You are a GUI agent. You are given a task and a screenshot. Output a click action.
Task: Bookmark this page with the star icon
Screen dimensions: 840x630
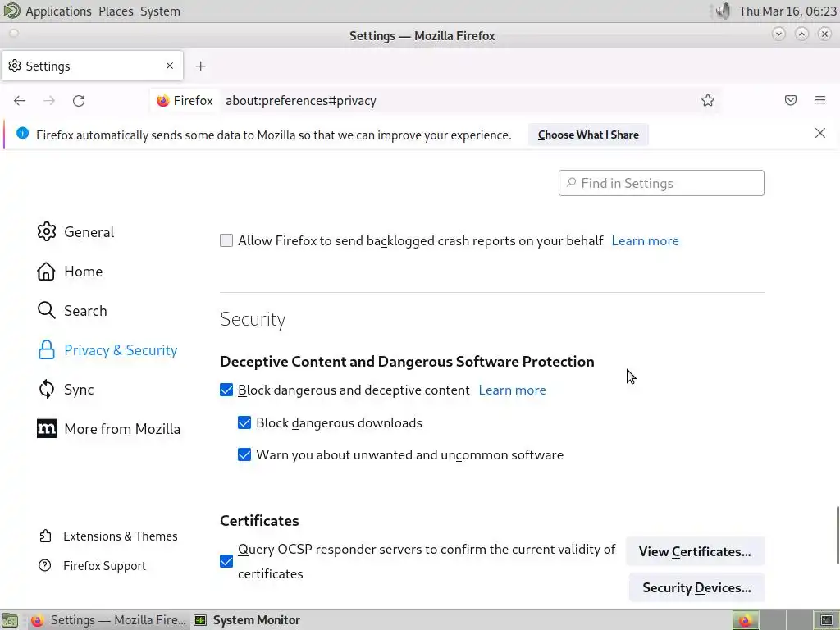pyautogui.click(x=708, y=101)
